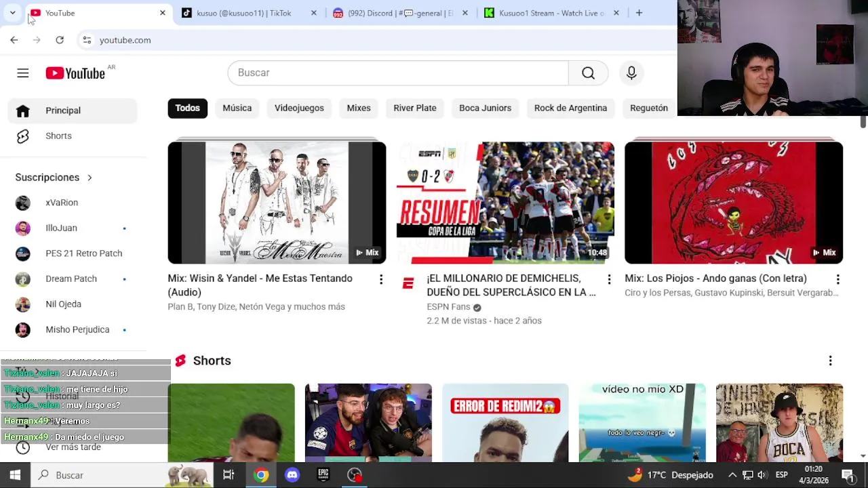Close the YouTube browser tab

click(163, 13)
